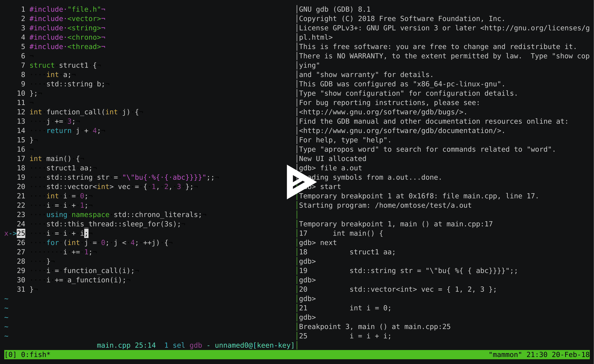The width and height of the screenshot is (594, 364).
Task: Click the tmux hostname "mammon" in status bar
Action: click(505, 354)
